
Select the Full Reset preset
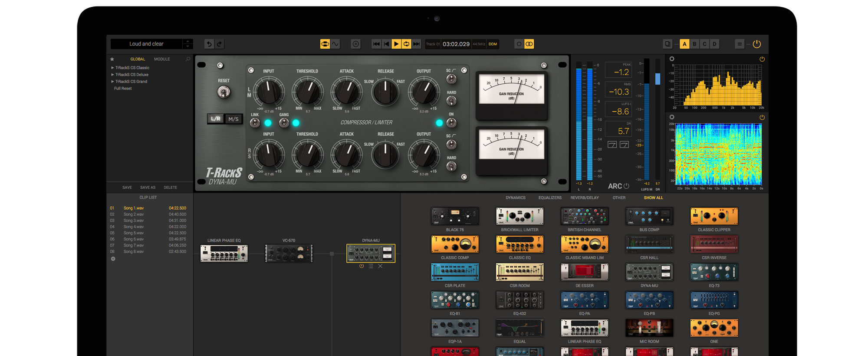click(123, 89)
